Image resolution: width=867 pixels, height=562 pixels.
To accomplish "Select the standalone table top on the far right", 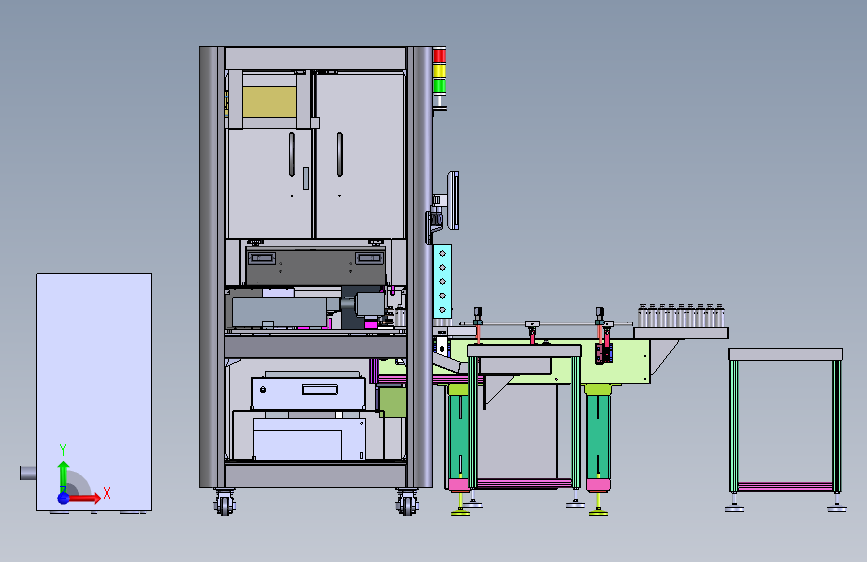I will tap(786, 355).
